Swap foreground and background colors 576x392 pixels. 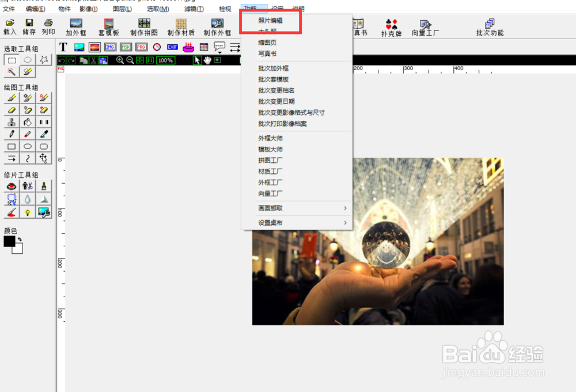click(20, 239)
